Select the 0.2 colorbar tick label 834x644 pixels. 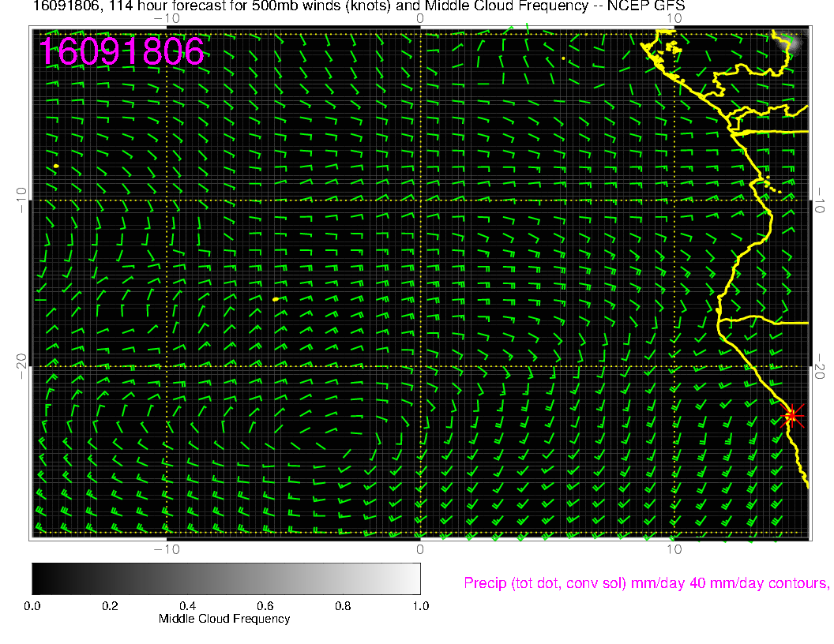(110, 606)
